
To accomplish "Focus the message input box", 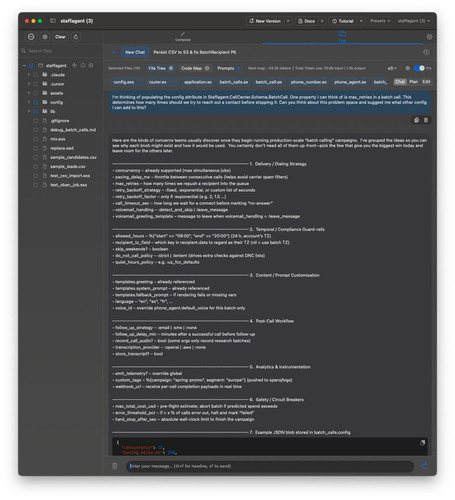I will coord(270,466).
